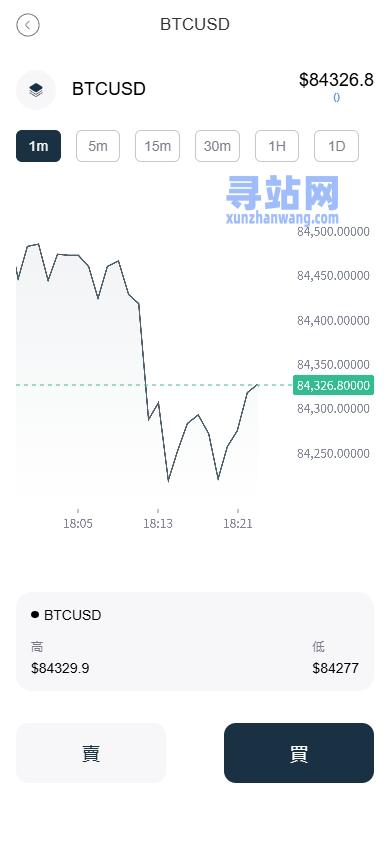Screen dimensions: 390x844
Task: Go back using the circled arrow icon
Action: click(x=27, y=25)
